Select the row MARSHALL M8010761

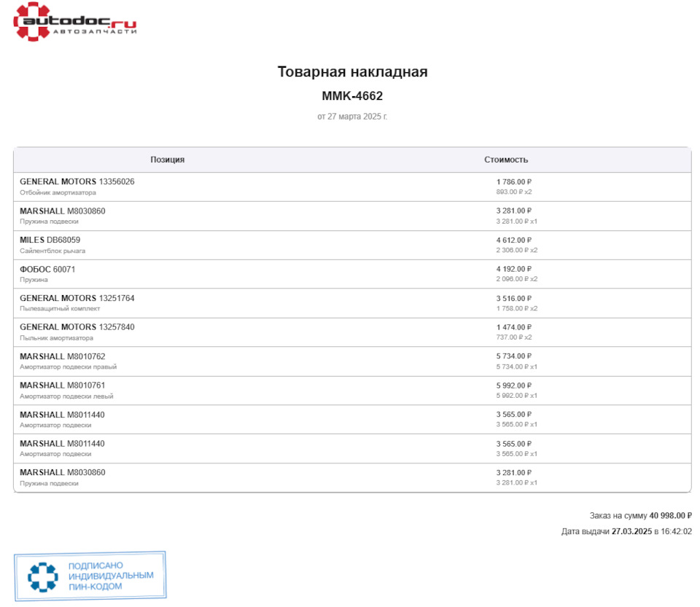[352, 391]
